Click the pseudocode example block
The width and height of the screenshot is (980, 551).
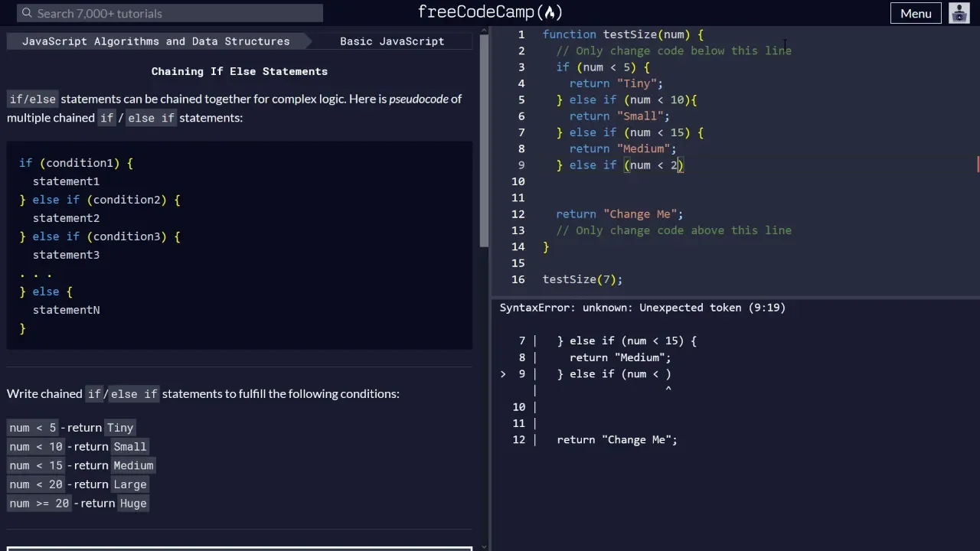[239, 245]
